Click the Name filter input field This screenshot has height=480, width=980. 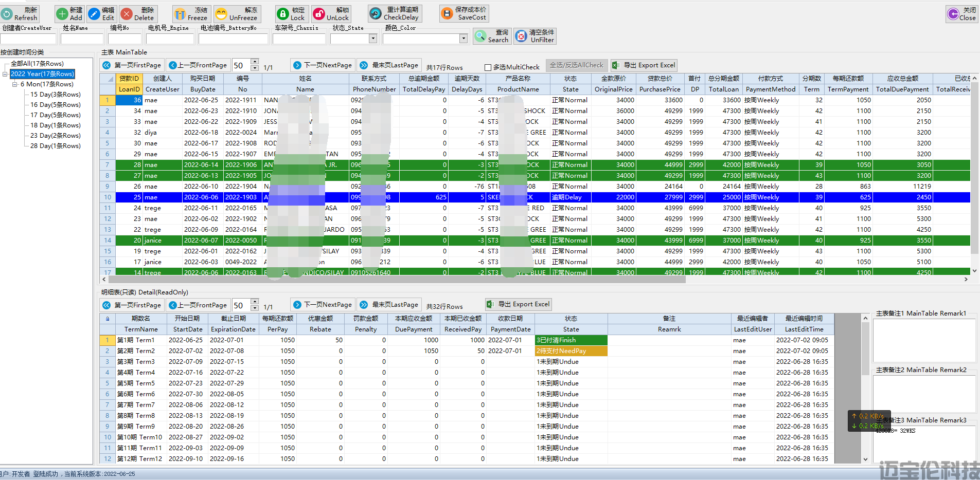[82, 39]
